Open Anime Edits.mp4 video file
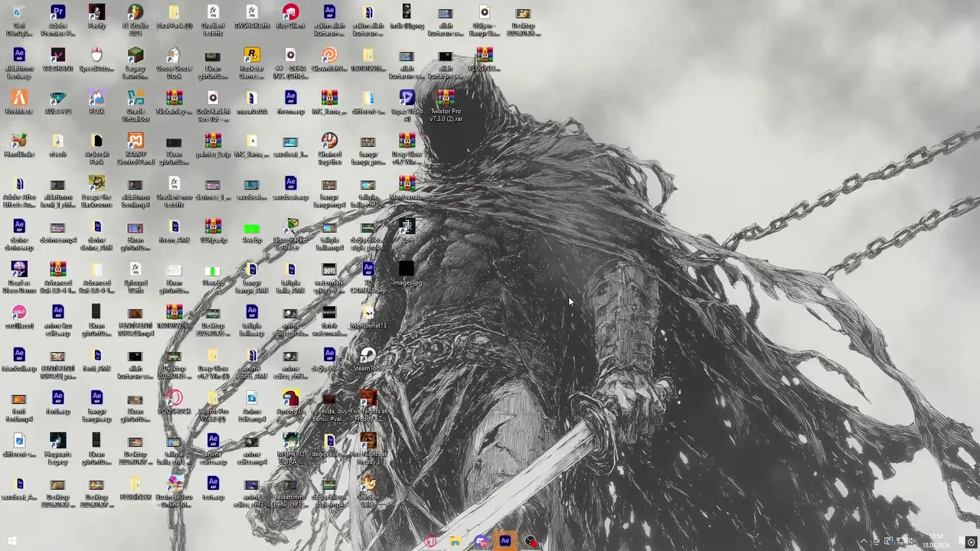This screenshot has width=980, height=551. tap(251, 406)
